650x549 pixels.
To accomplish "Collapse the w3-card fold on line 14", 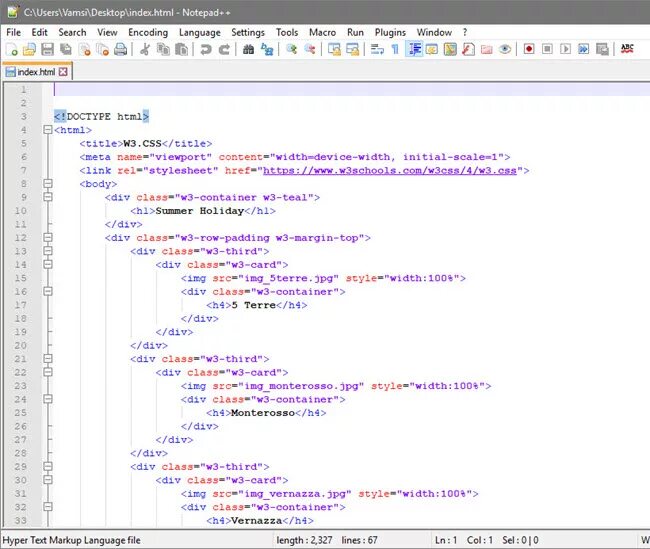I will pos(48,264).
